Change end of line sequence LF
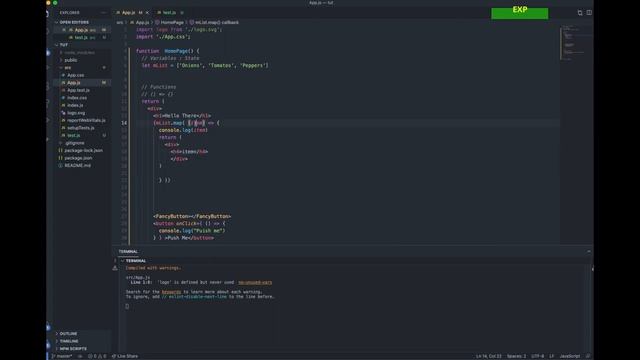Image resolution: width=640 pixels, height=360 pixels. coord(551,356)
